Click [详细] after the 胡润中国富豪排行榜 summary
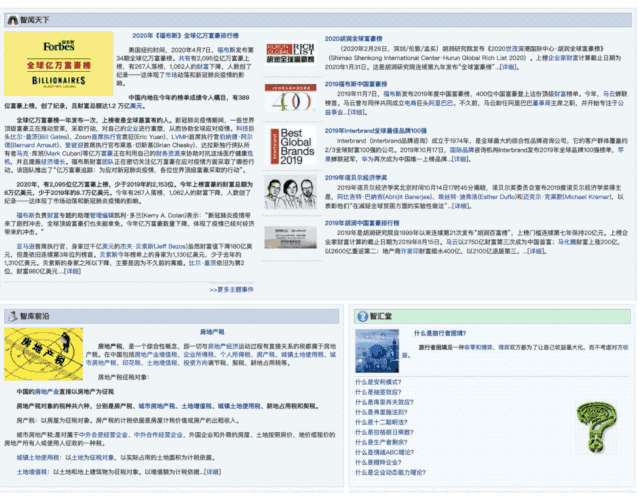 click(x=535, y=251)
